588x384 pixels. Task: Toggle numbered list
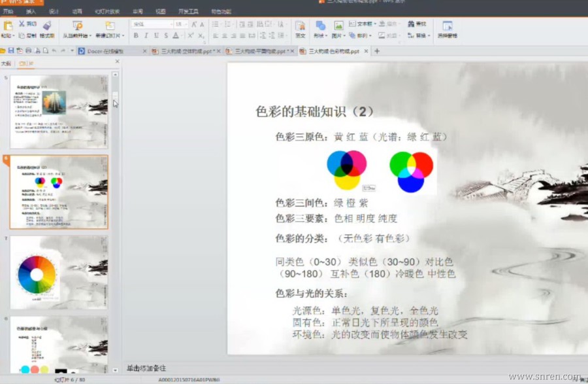[227, 24]
